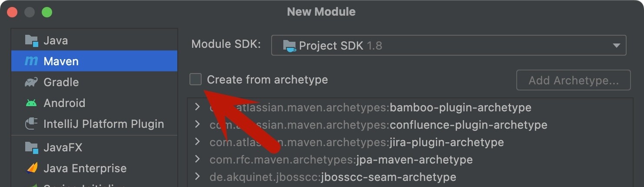This screenshot has height=187, width=644.
Task: Click the Add Archetype button
Action: point(573,80)
